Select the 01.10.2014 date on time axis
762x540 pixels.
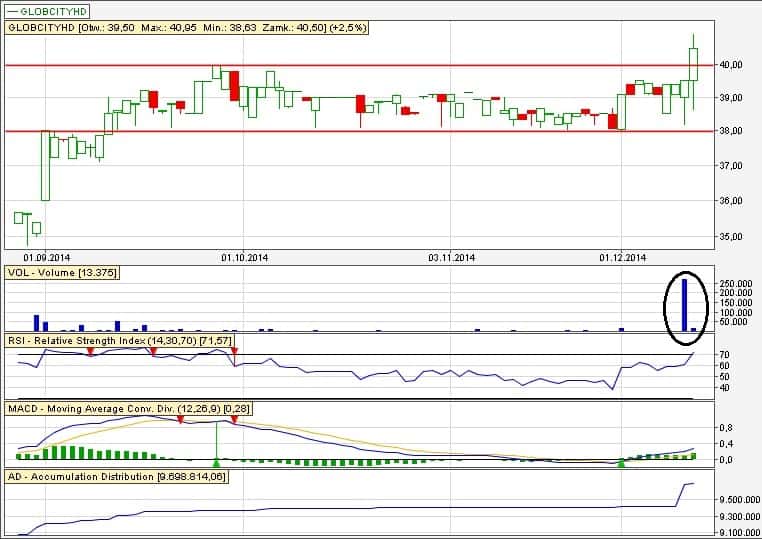245,257
